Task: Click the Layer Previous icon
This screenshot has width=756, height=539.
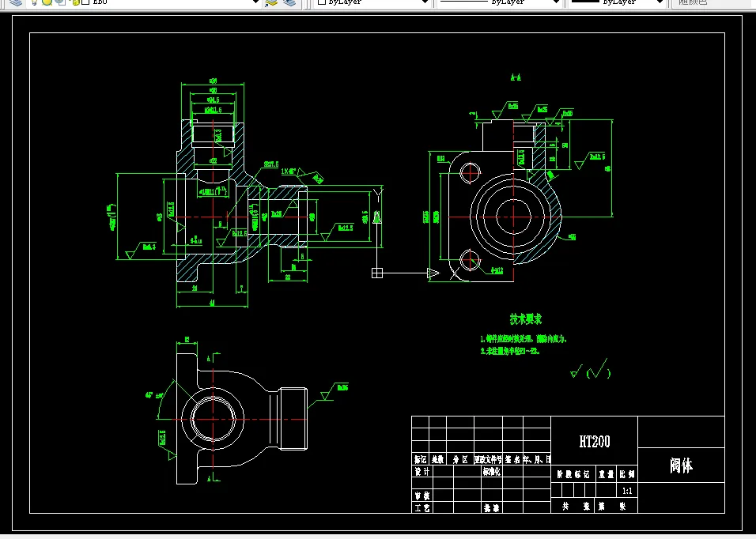Action: (289, 2)
